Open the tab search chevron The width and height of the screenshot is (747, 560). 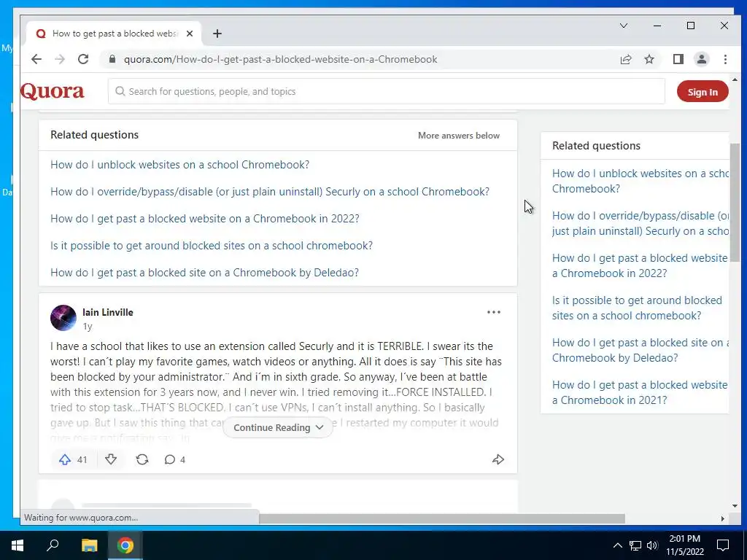(x=624, y=26)
